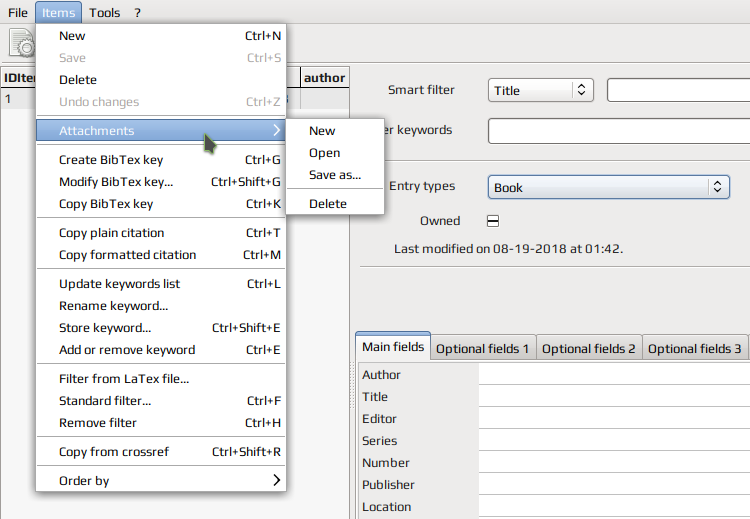Open the ? help menu
Image resolution: width=750 pixels, height=519 pixels.
138,12
